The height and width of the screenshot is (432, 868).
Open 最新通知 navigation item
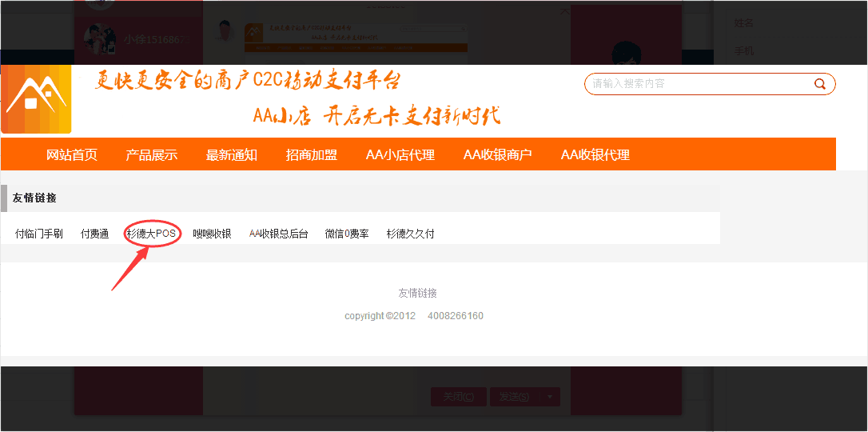pyautogui.click(x=232, y=155)
